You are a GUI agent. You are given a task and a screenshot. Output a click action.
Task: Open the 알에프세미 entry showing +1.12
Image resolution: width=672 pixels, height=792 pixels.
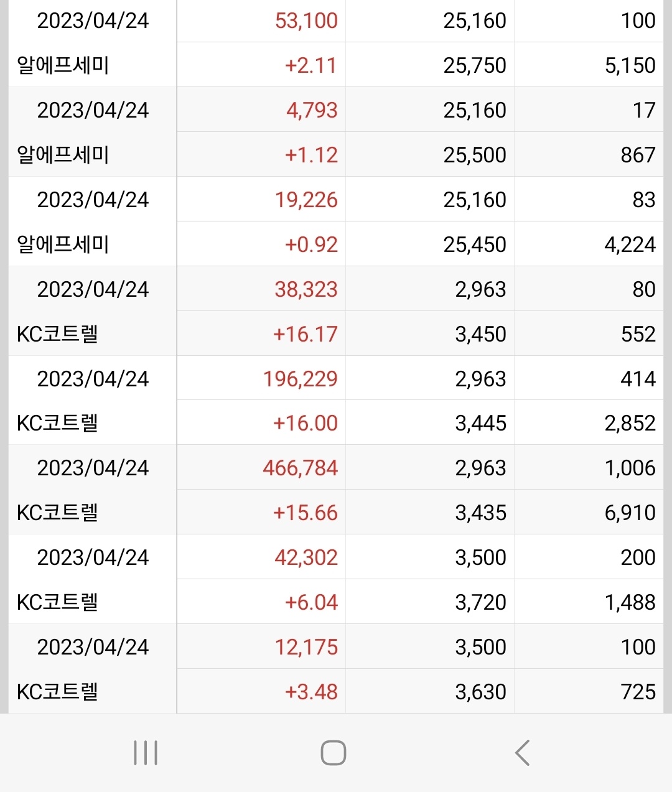(63, 155)
